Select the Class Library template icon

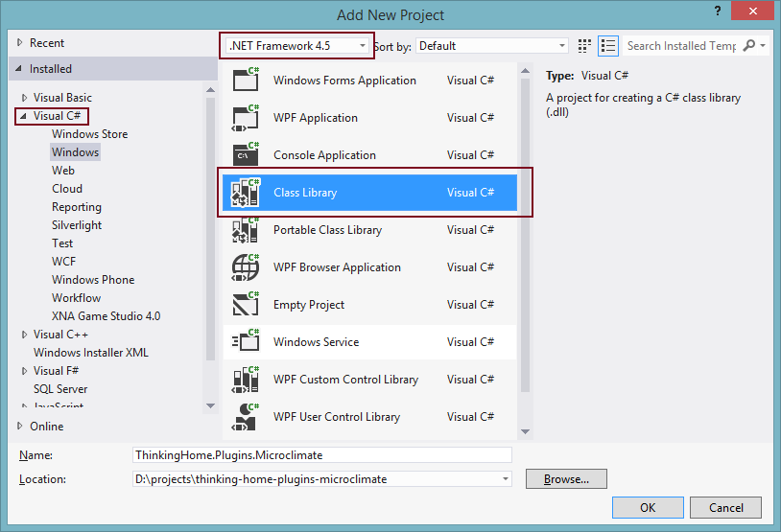pos(246,192)
